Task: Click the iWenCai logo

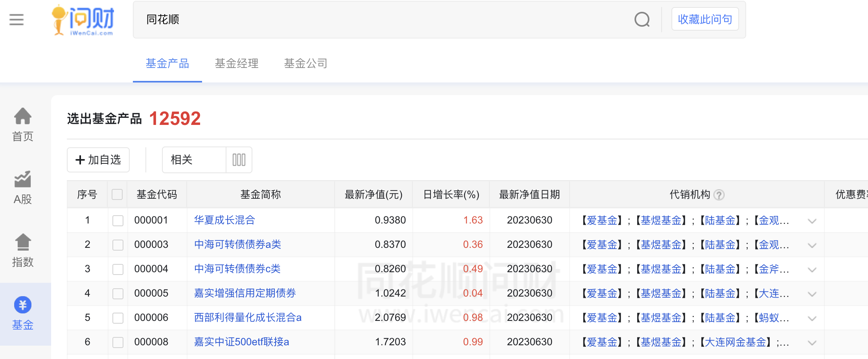Action: point(83,20)
